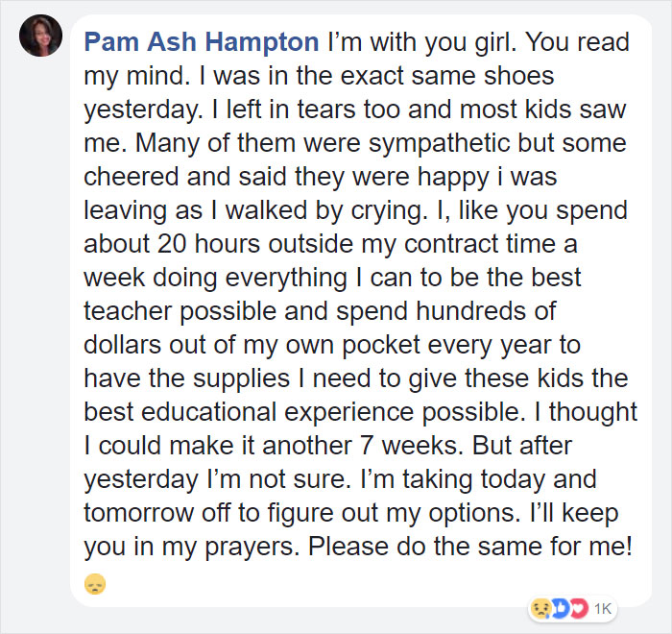Screen dimensions: 672x634
Task: Click the phrase "I'm with you girl"
Action: point(421,42)
